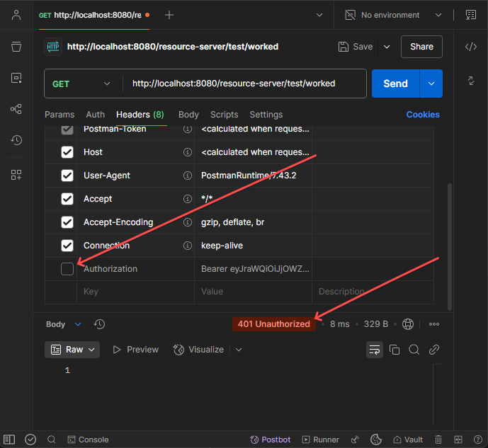
Task: Open the response Body dropdown
Action: point(64,324)
